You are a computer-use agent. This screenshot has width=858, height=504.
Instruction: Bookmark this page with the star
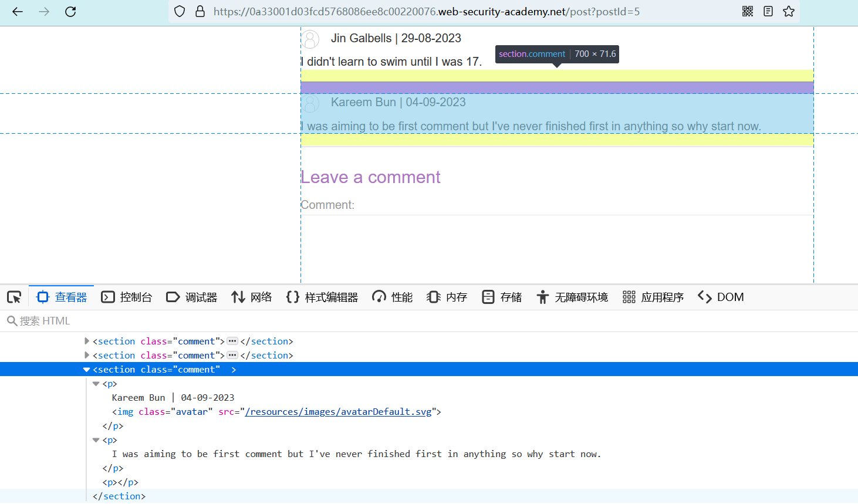coord(789,11)
